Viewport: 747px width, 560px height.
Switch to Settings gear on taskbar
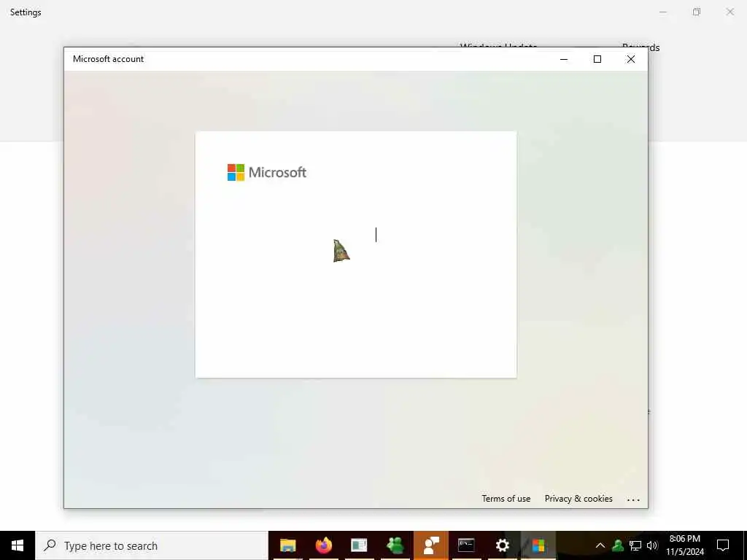coord(502,545)
